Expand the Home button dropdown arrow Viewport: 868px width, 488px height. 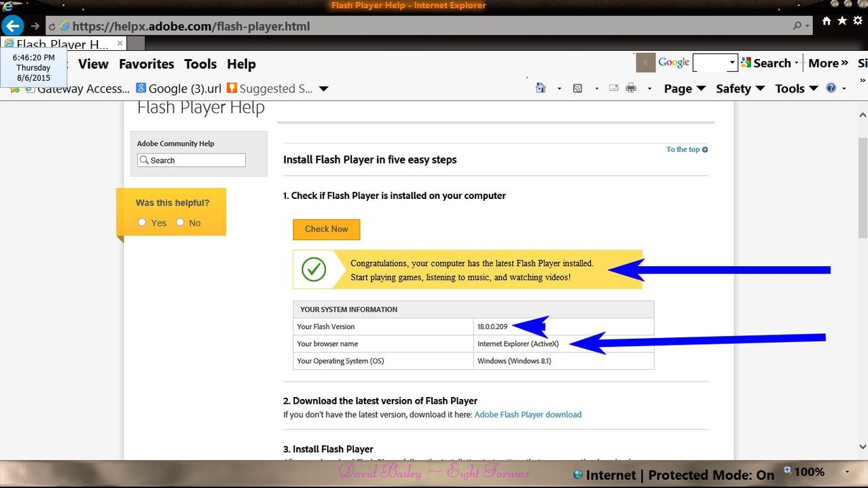[559, 89]
